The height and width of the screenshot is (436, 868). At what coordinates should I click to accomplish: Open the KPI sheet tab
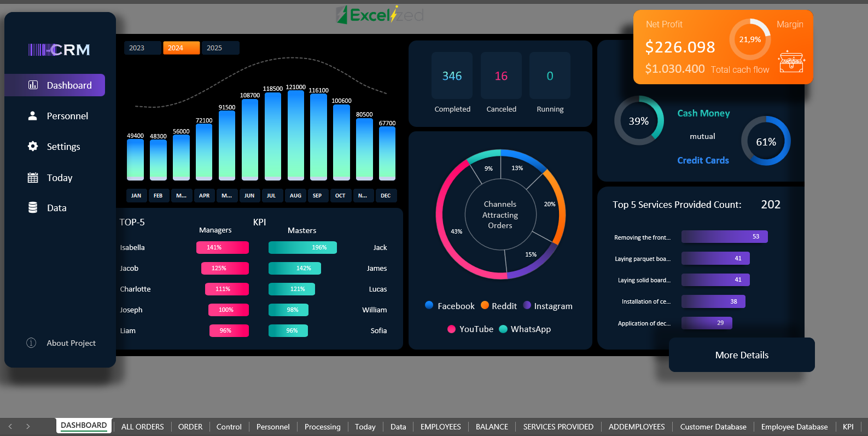[848, 427]
